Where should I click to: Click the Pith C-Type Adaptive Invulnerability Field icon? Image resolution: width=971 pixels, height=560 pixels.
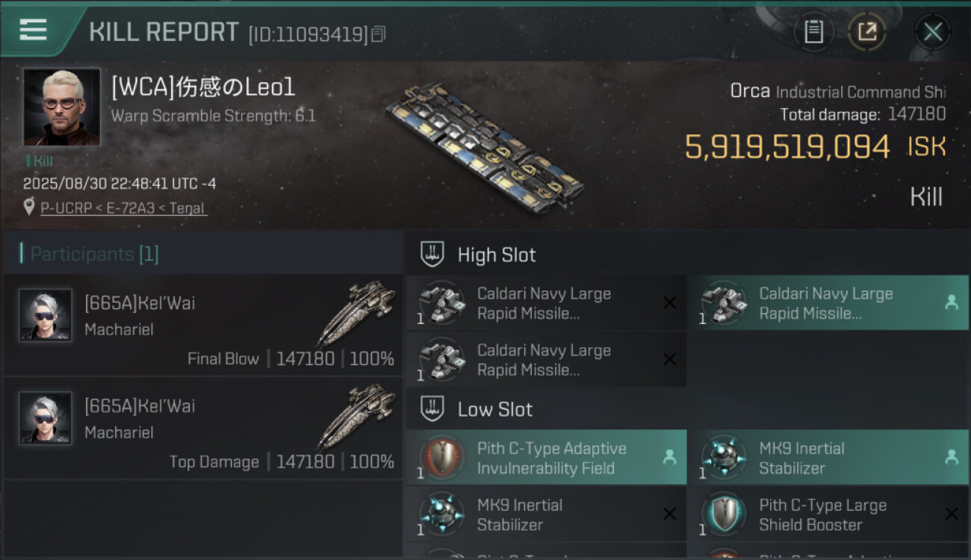click(441, 458)
